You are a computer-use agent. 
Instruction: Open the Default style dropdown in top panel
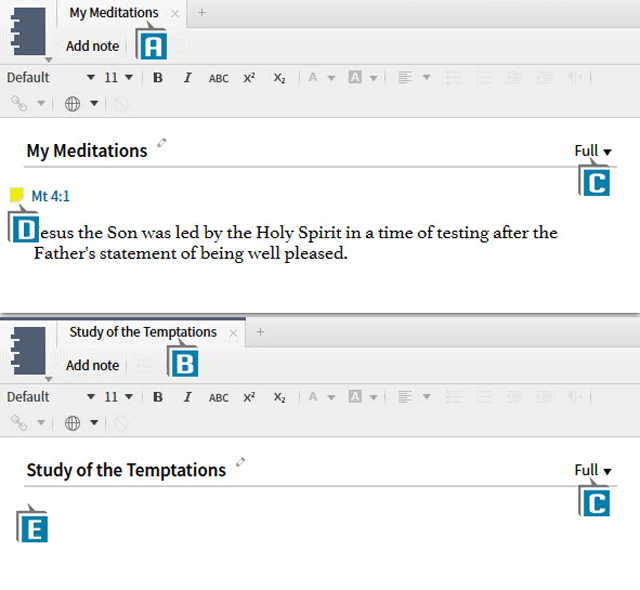click(x=50, y=78)
